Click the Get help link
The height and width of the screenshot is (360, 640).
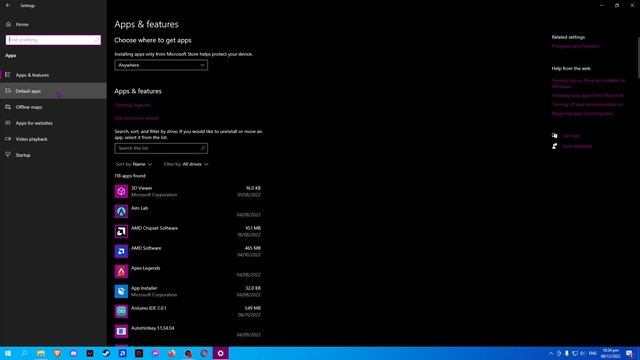pos(571,136)
